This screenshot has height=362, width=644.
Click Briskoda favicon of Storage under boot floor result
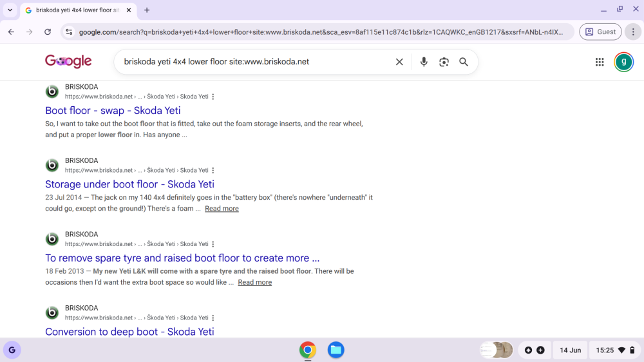coord(52,165)
